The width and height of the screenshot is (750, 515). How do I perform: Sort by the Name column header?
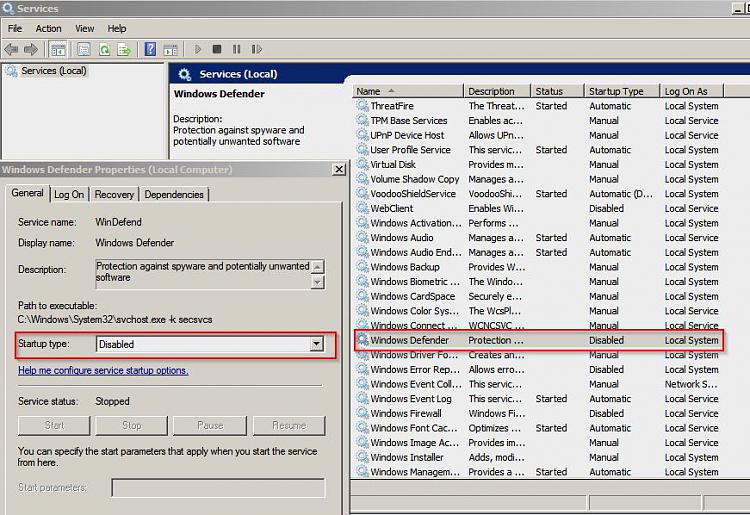[408, 91]
